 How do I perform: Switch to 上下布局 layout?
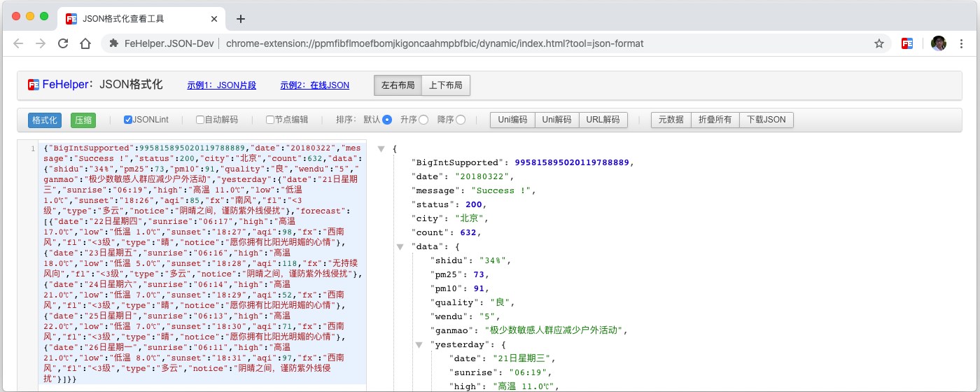click(446, 85)
